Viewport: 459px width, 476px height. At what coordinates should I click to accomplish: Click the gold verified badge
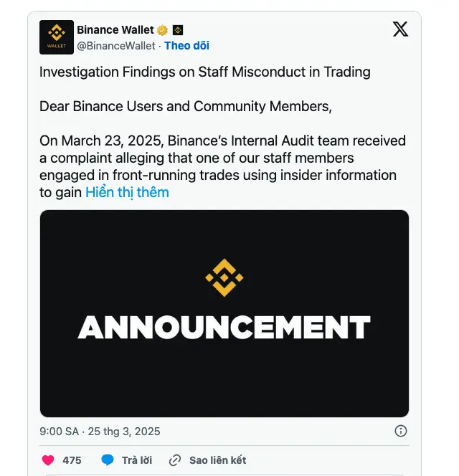(x=163, y=30)
